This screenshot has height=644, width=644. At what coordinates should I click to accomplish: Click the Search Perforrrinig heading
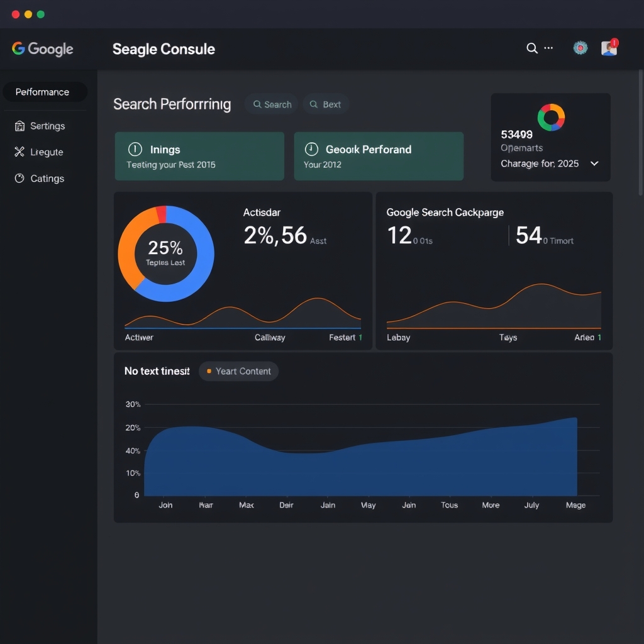pyautogui.click(x=172, y=104)
